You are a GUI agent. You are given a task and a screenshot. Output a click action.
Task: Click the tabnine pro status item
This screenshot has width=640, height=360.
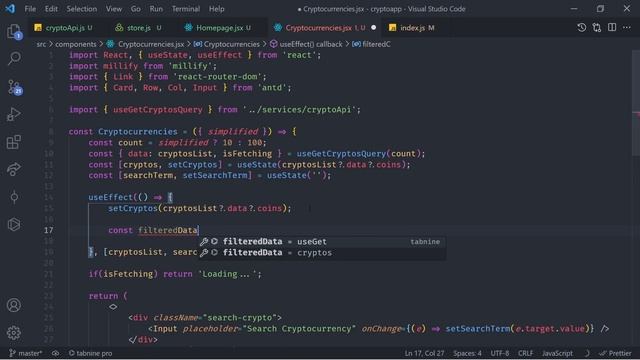coord(90,353)
